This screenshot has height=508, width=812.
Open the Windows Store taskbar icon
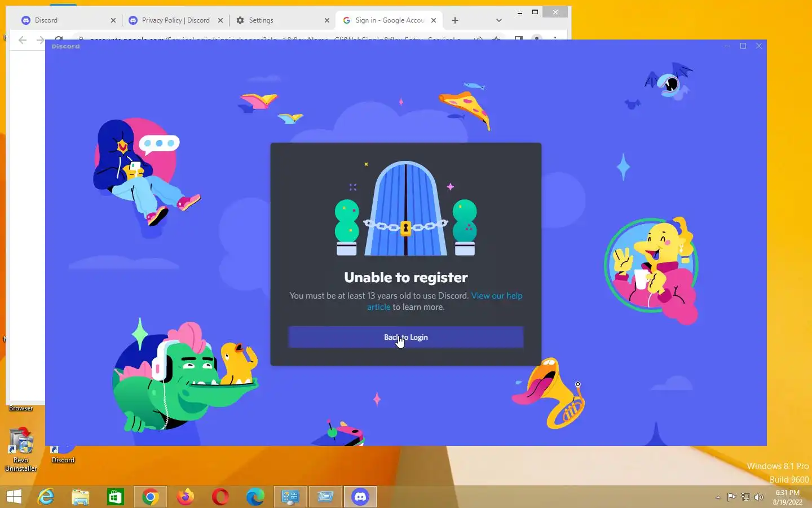(116, 497)
